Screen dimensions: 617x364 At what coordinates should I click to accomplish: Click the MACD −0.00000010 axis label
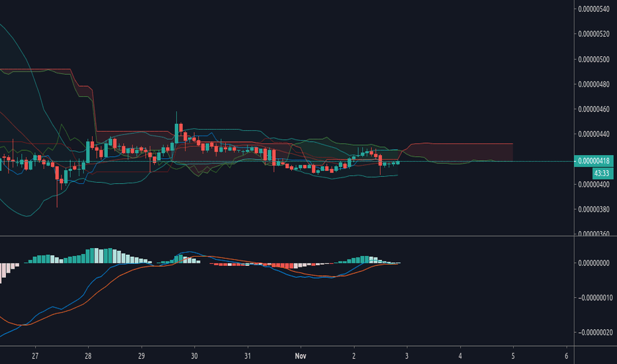click(595, 298)
